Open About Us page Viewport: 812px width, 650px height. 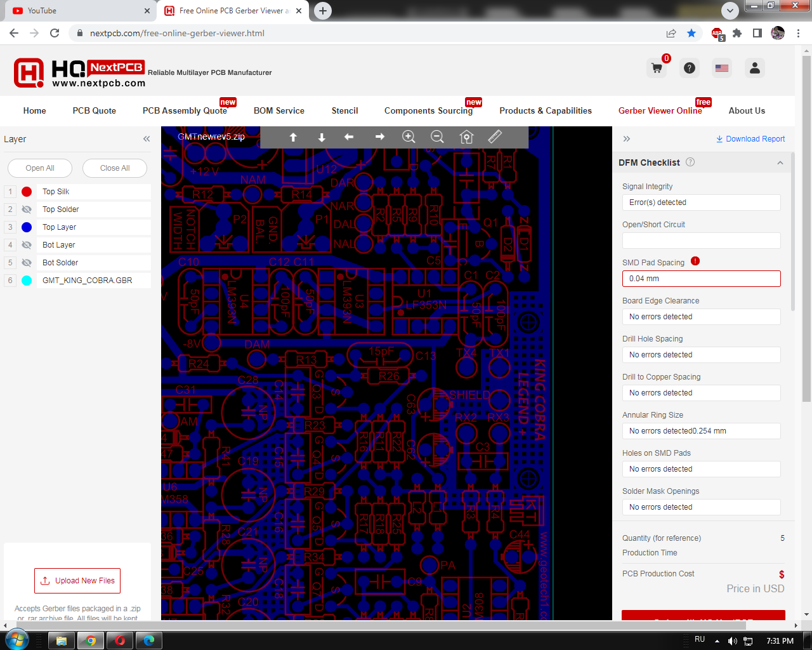(747, 110)
